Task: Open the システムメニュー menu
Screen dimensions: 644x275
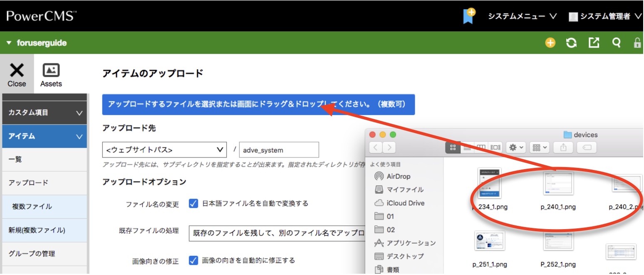Action: [x=522, y=16]
